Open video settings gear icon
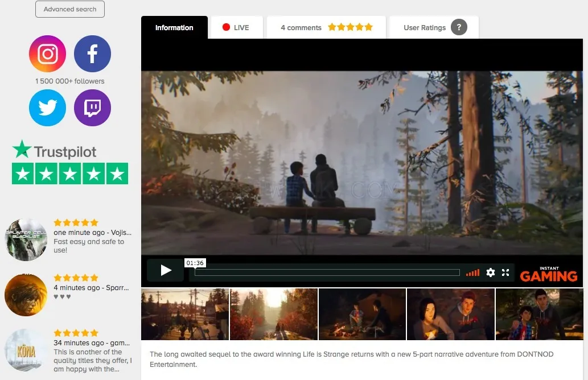The height and width of the screenshot is (380, 588). [x=491, y=272]
